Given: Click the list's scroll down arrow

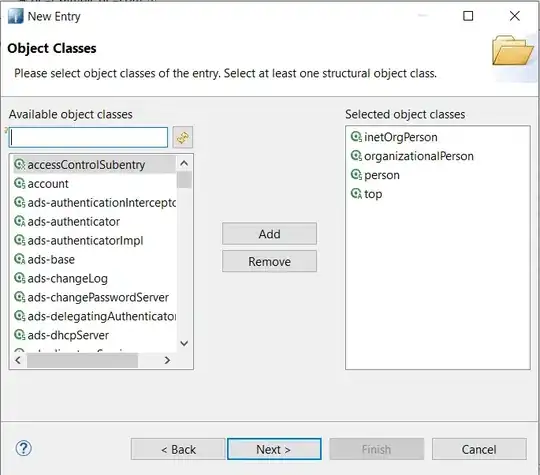Looking at the screenshot, I should 184,343.
